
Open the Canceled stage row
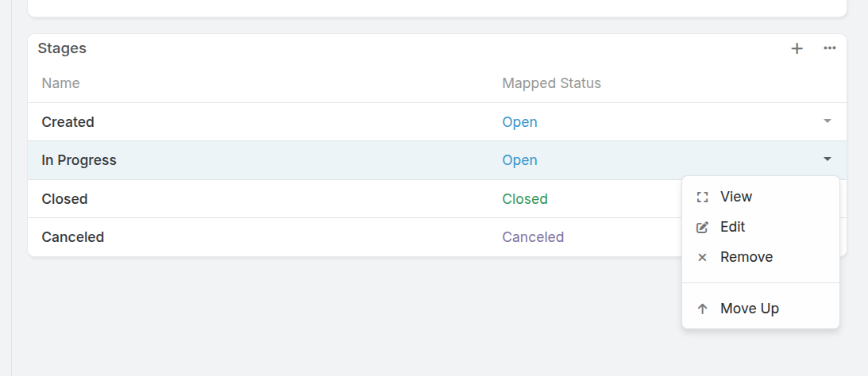[x=354, y=237]
